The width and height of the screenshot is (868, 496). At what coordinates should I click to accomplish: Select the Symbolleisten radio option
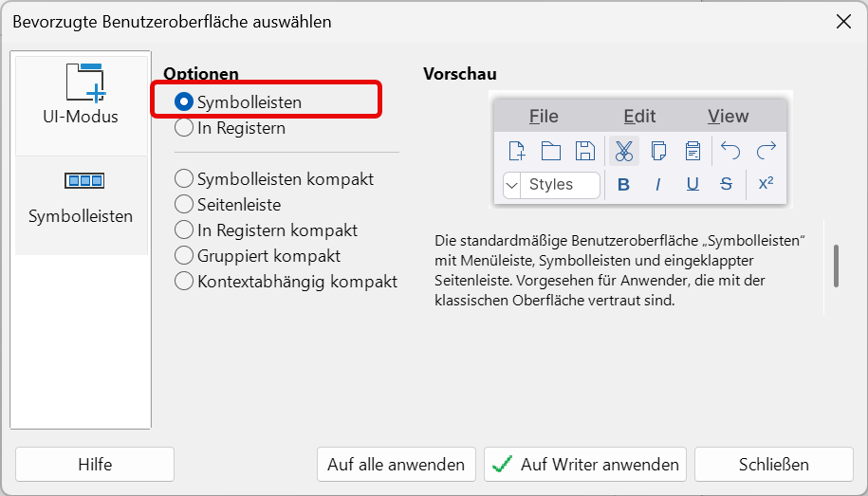(184, 101)
